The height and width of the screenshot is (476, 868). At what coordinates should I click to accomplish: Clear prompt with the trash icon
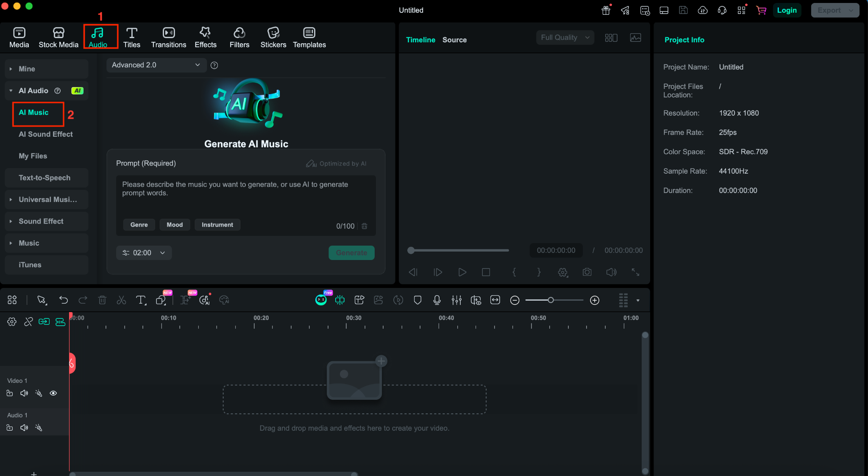[x=364, y=226]
